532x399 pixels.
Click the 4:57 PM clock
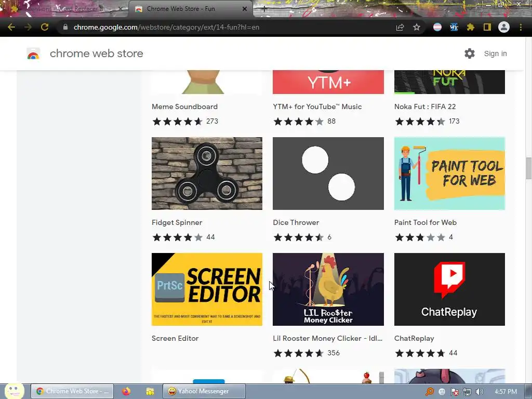click(x=506, y=392)
